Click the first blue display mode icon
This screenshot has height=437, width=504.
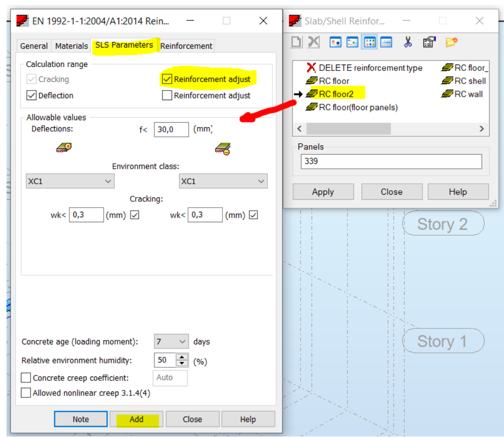click(x=336, y=42)
